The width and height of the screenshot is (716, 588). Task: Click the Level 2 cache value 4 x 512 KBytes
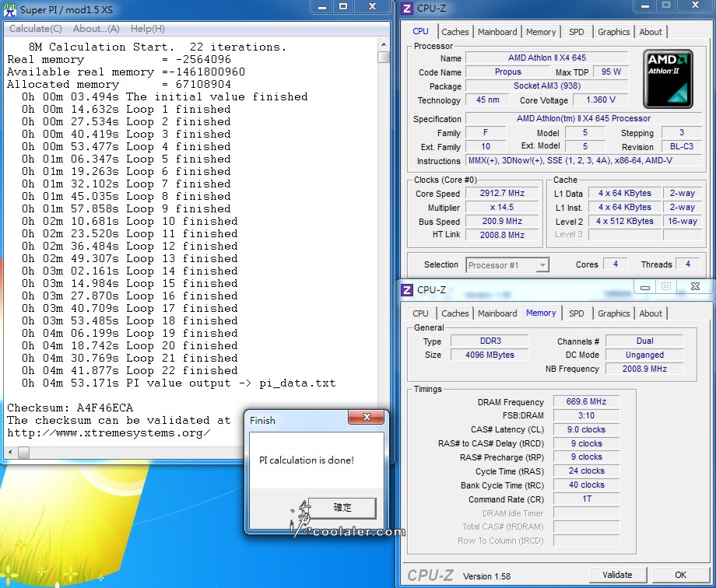tap(625, 222)
